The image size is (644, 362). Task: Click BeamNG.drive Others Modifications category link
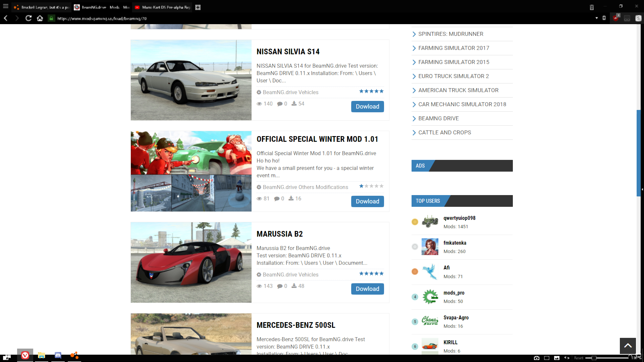305,187
